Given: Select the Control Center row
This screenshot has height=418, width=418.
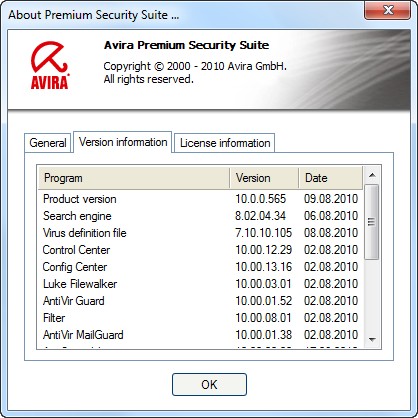Looking at the screenshot, I should [x=201, y=250].
